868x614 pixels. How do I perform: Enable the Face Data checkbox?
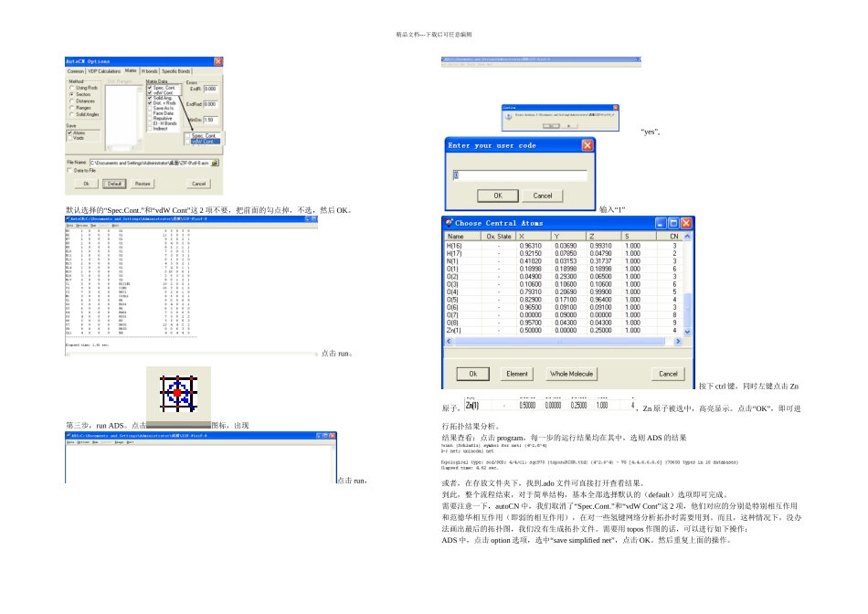click(150, 113)
